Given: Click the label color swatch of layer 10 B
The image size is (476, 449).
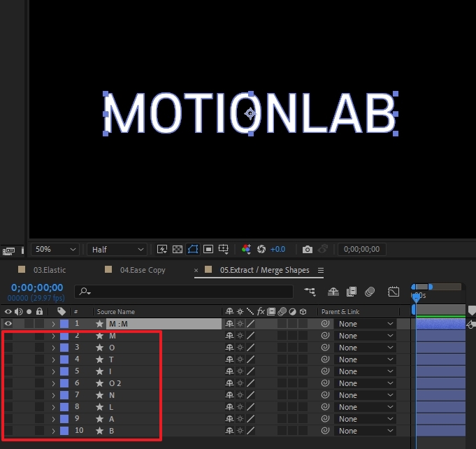Looking at the screenshot, I should (64, 431).
